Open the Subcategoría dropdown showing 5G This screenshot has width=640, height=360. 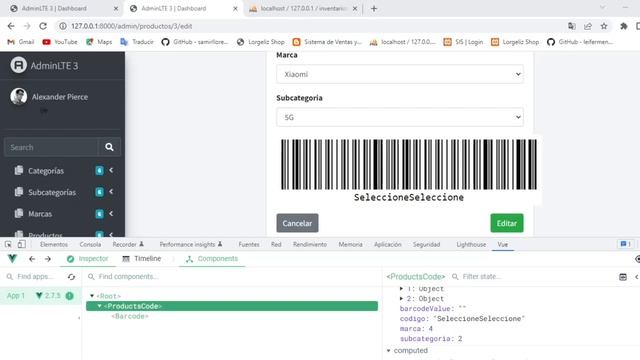400,117
